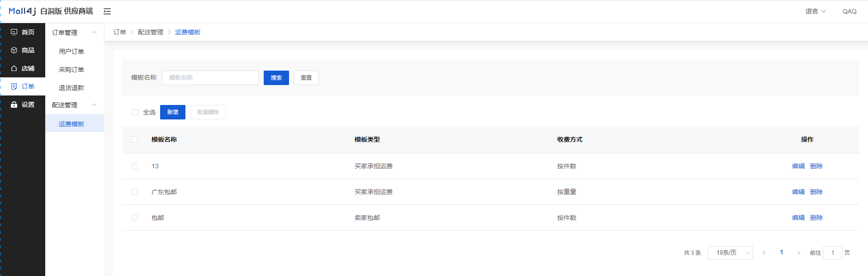Click the 模板名称 column header
This screenshot has width=868, height=276.
[164, 139]
